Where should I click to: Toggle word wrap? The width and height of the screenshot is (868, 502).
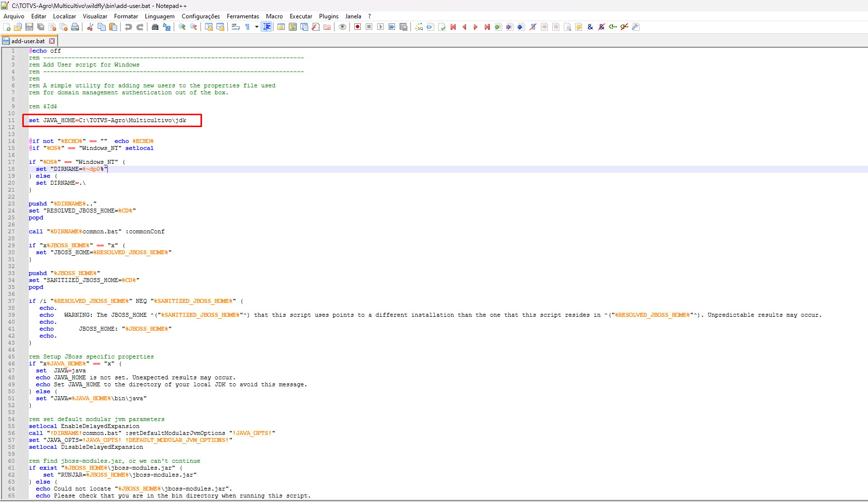click(236, 27)
